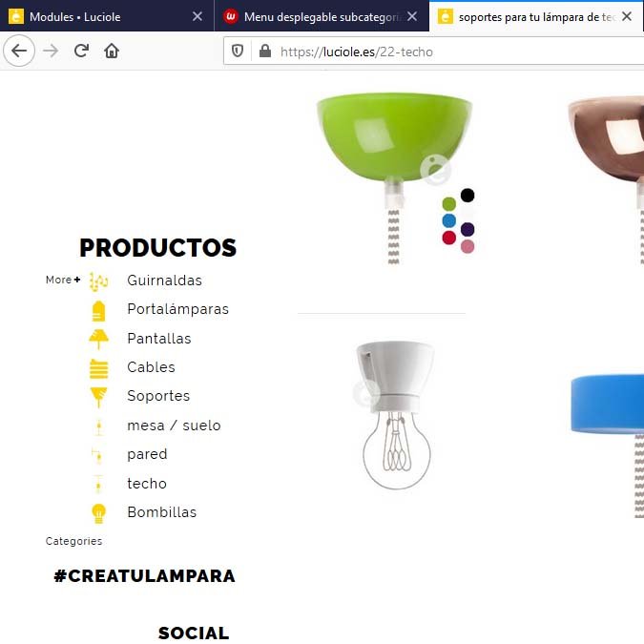Switch to the Modules • Luciole tab
Viewport: 644px width, 644px height.
tap(107, 16)
